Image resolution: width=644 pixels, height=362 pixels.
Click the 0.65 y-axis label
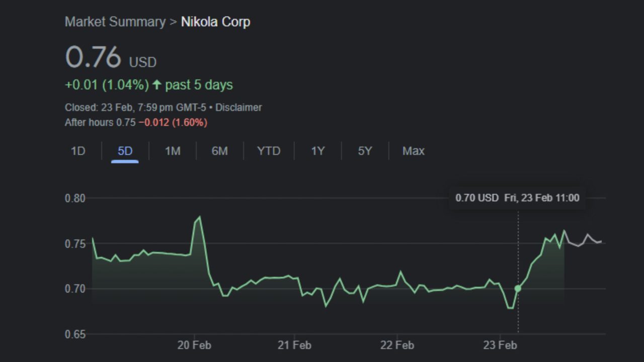coord(75,334)
